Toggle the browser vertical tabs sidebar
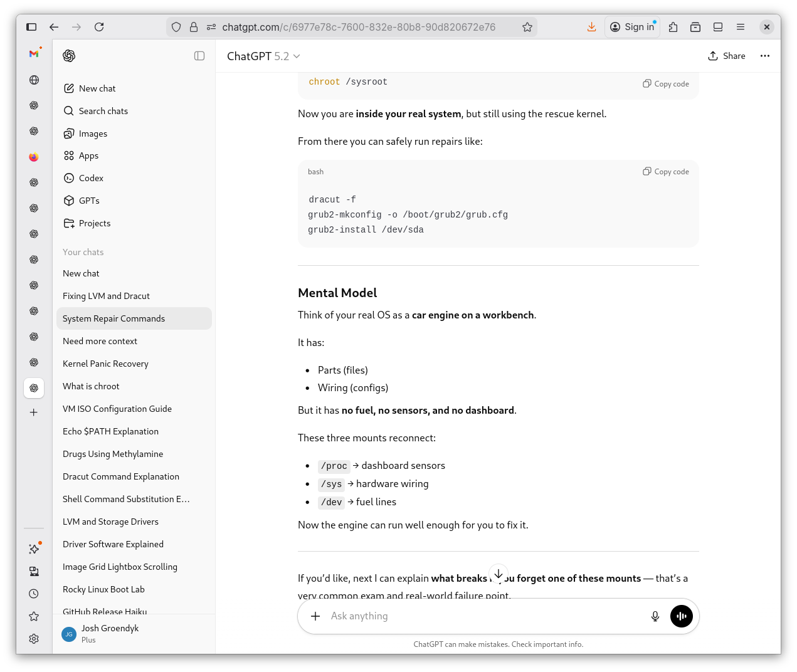The image size is (797, 672). [31, 27]
